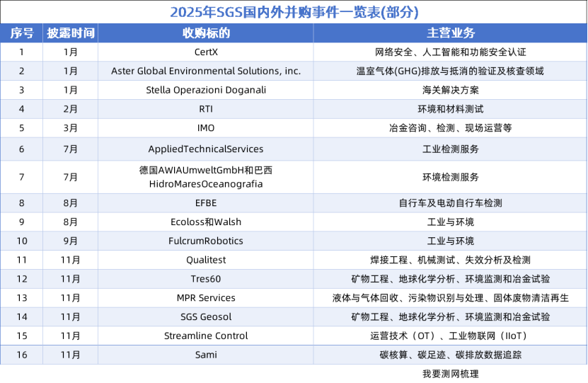
Task: Select '工业与环境' in the Ecoloss和Walsh row
Action: pyautogui.click(x=450, y=222)
